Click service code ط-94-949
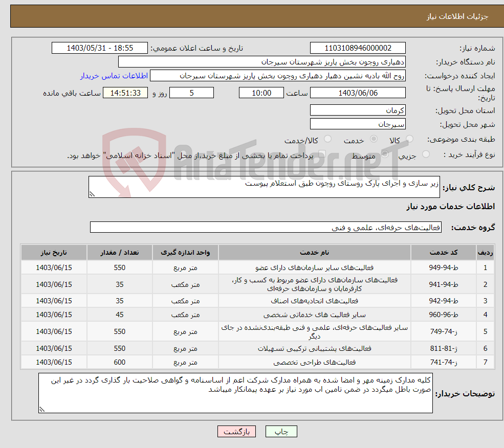Screen dimensions: 504x448 pyautogui.click(x=444, y=267)
